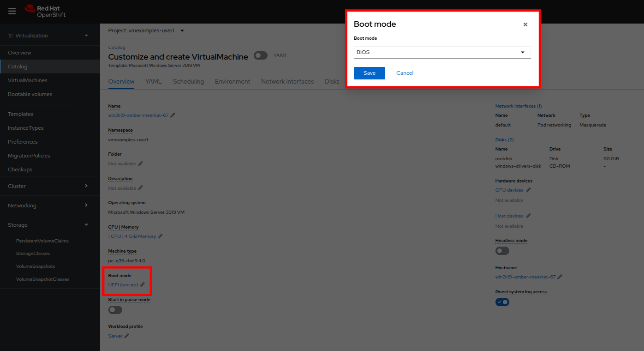Open the Boot mode BIOS dropdown
This screenshot has width=644, height=351.
442,52
